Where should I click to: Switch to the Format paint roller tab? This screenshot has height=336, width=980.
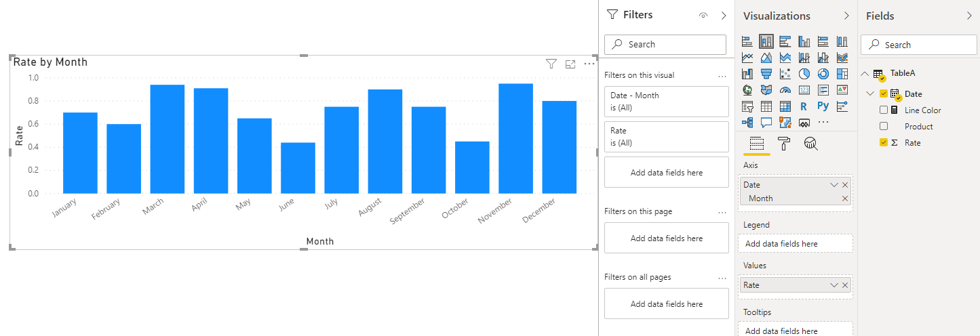tap(784, 143)
